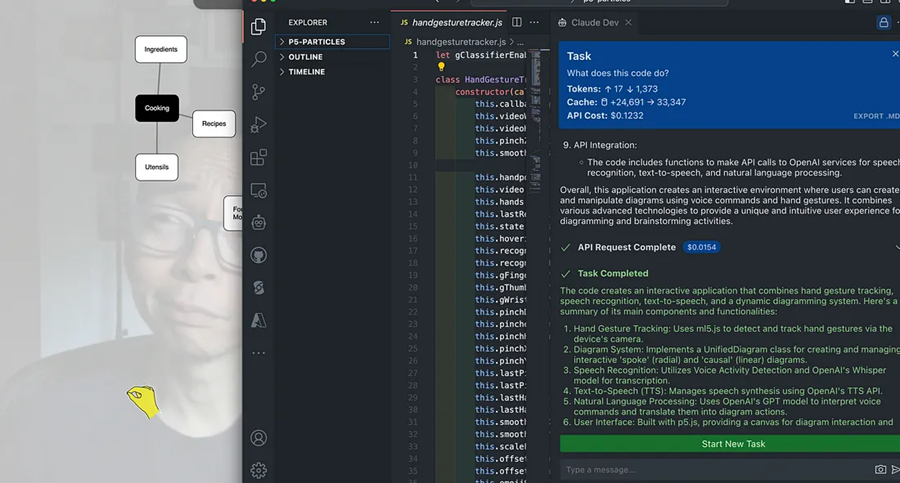Click the 'let gClassifierEna' code line
Viewport: 900px width, 483px height.
click(x=480, y=55)
